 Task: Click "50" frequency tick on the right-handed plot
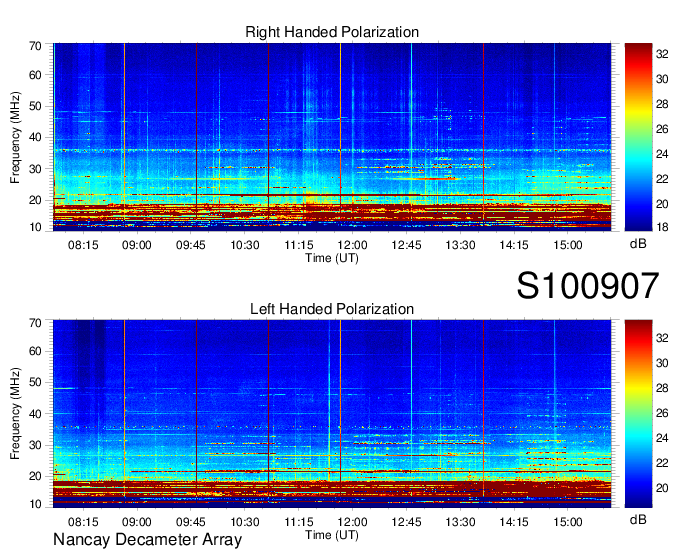pos(35,106)
